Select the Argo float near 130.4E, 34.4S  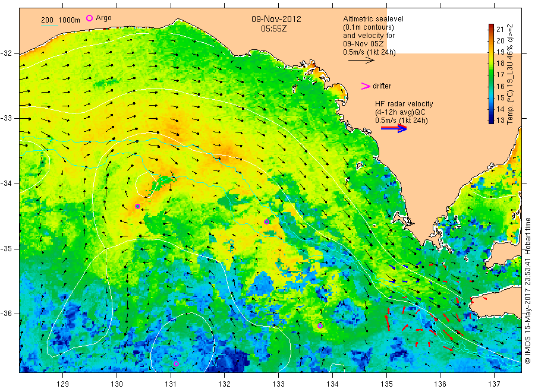pos(137,206)
